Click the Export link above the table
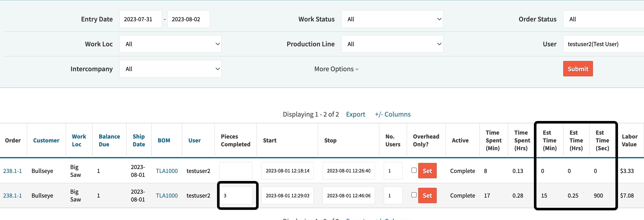Screen dimensions: 644x220 pos(355,114)
